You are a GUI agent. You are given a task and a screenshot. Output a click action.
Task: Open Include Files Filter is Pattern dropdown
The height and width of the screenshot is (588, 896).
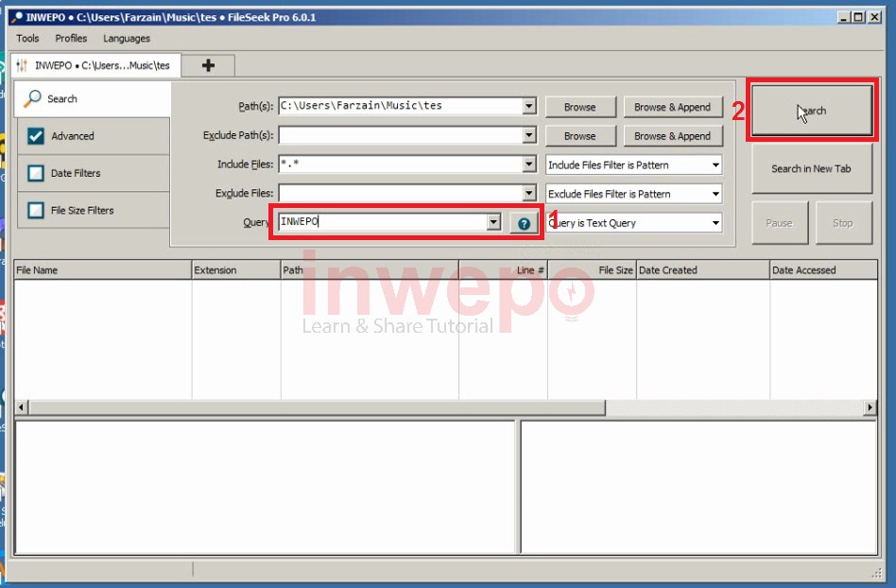click(633, 165)
